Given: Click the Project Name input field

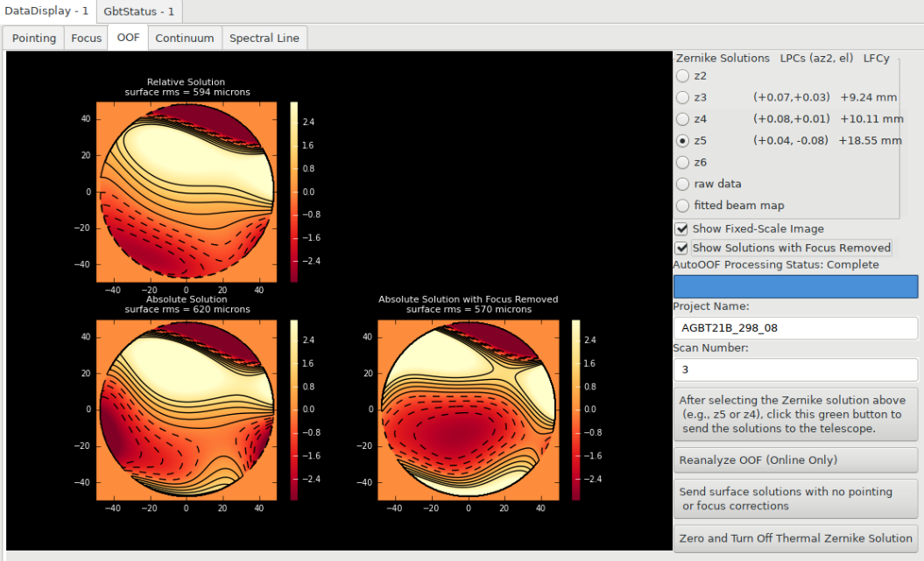Looking at the screenshot, I should point(795,328).
